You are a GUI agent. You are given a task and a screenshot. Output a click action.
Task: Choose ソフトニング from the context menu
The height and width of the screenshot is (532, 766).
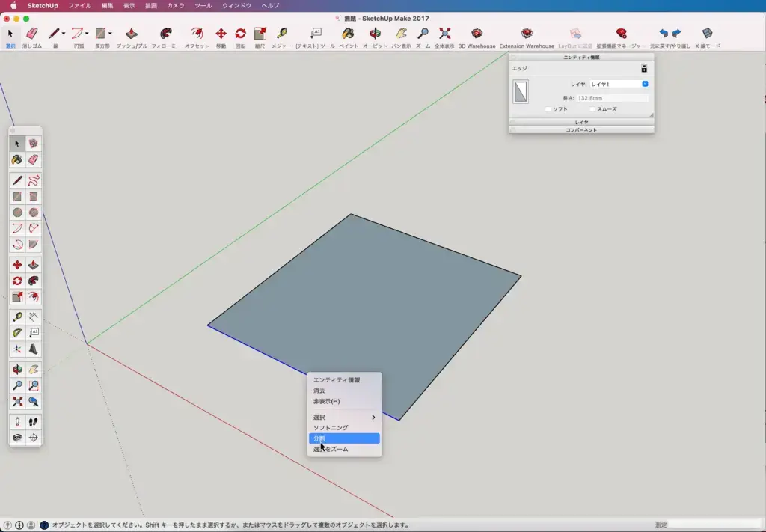tap(344, 428)
